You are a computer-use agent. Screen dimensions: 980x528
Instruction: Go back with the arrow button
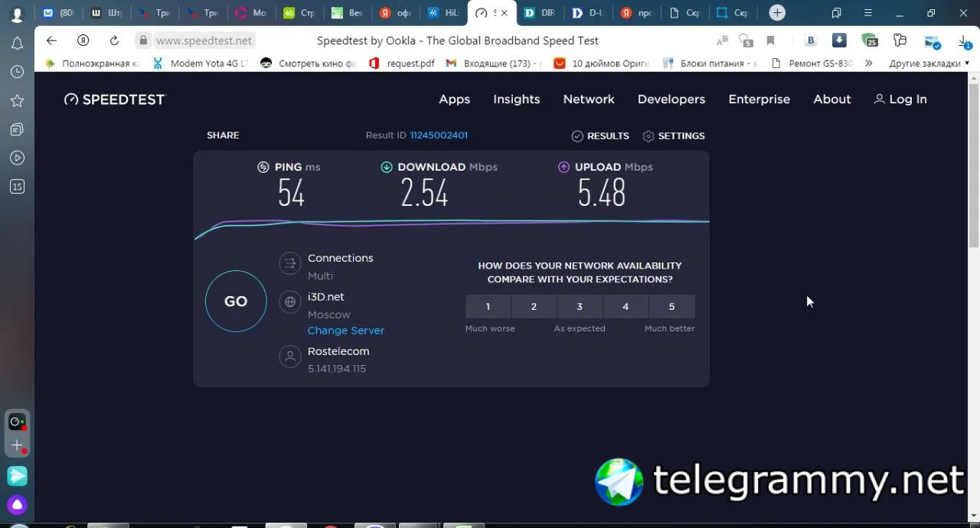(x=51, y=41)
